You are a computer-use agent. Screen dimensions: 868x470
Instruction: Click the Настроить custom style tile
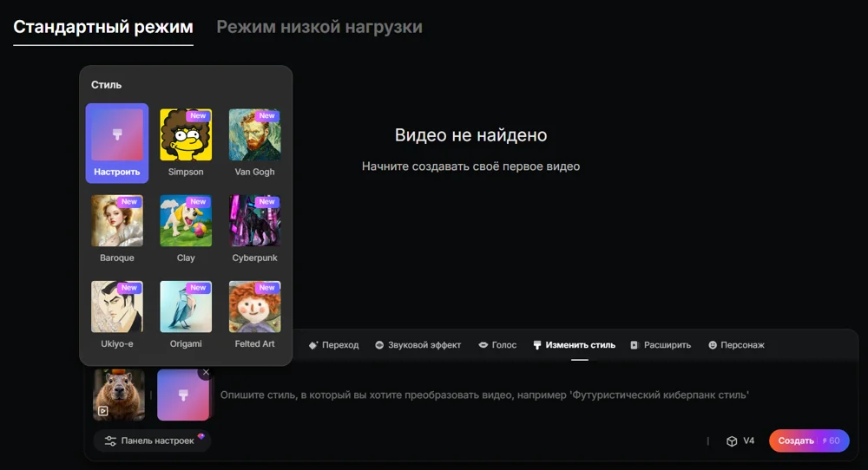[117, 143]
